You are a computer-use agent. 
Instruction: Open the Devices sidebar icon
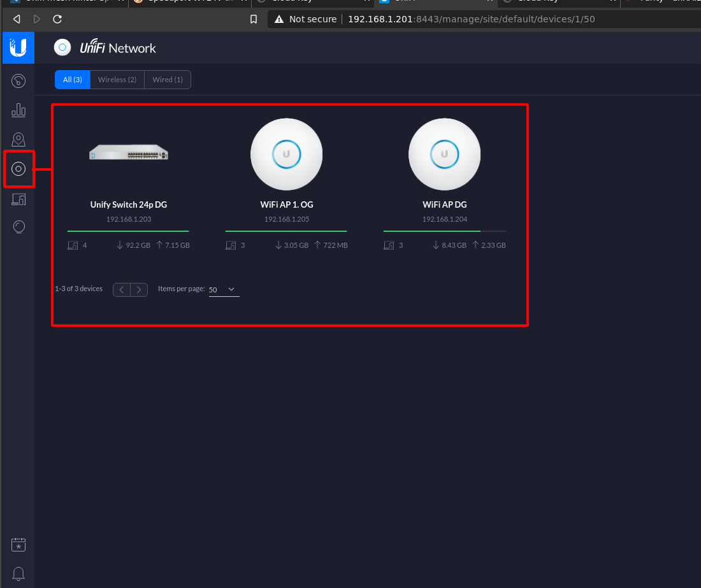18,169
